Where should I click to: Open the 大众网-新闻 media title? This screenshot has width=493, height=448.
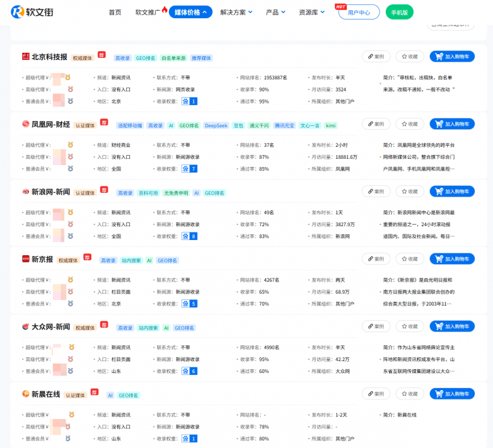[x=50, y=327]
